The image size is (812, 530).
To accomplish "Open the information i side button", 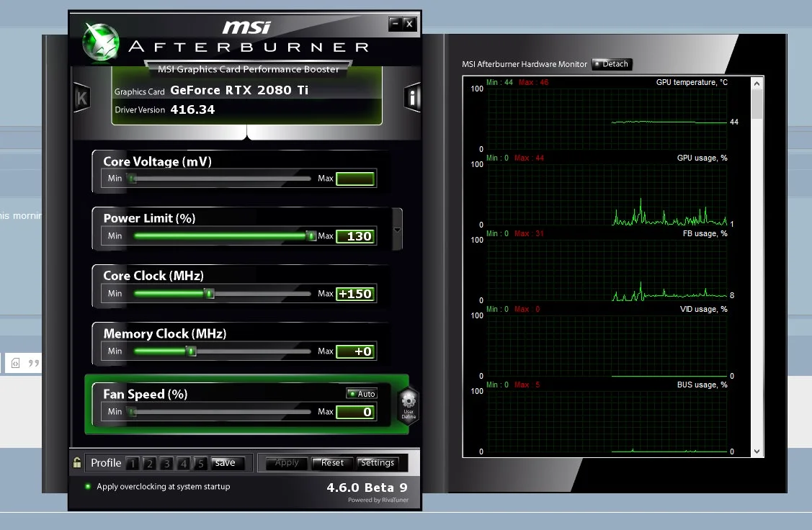I will (x=412, y=97).
